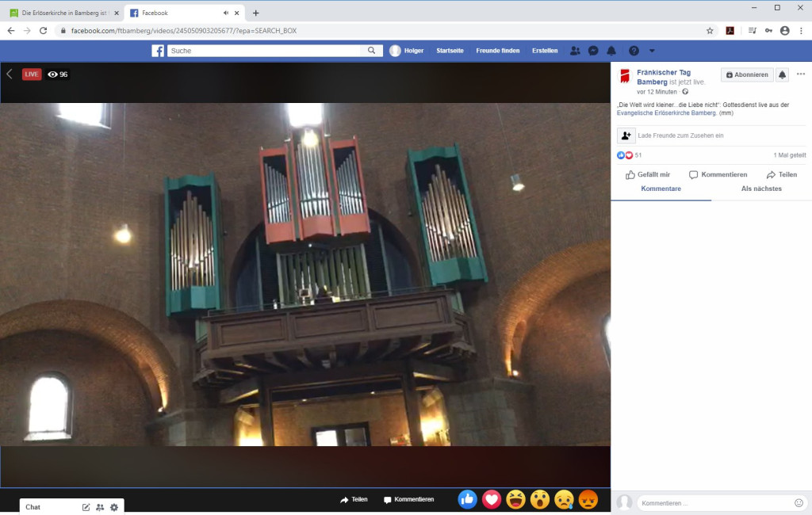Screen dimensions: 812x515
Task: Open the friend requests icon
Action: (575, 51)
